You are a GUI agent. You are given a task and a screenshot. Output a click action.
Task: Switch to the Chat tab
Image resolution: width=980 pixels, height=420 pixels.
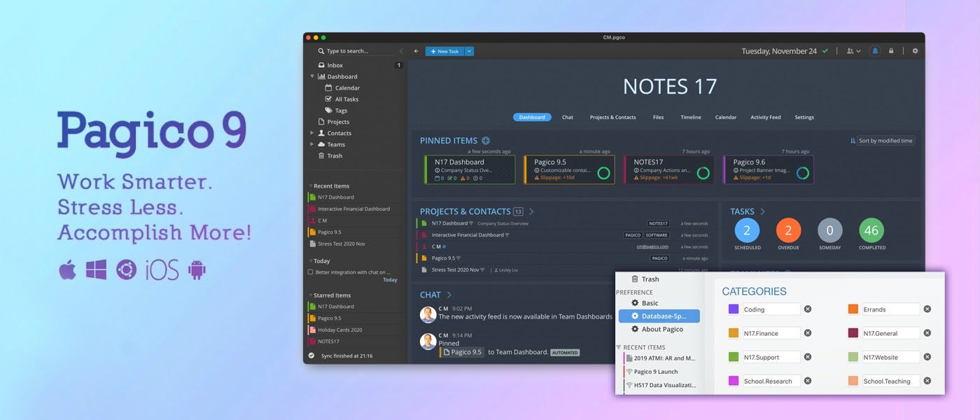click(x=568, y=117)
